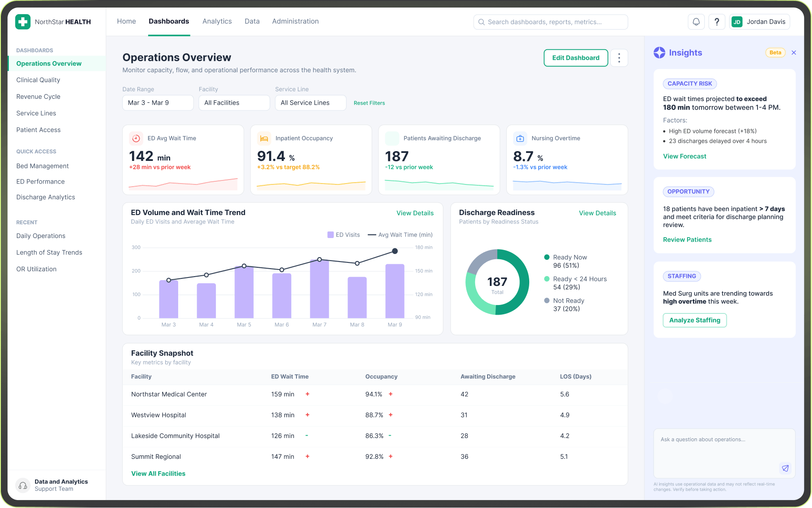Toggle the ED Visits legend swatch
The height and width of the screenshot is (508, 812).
click(331, 235)
